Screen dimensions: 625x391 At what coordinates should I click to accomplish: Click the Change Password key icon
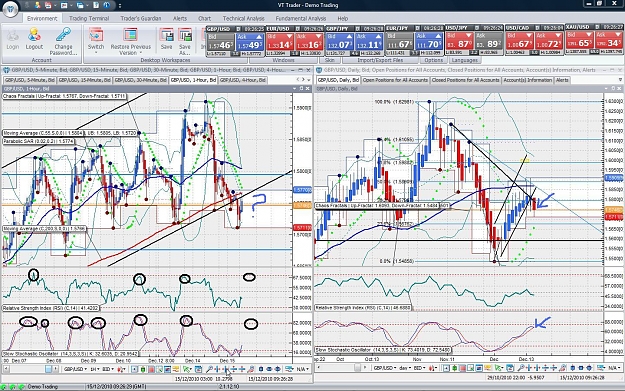[63, 35]
